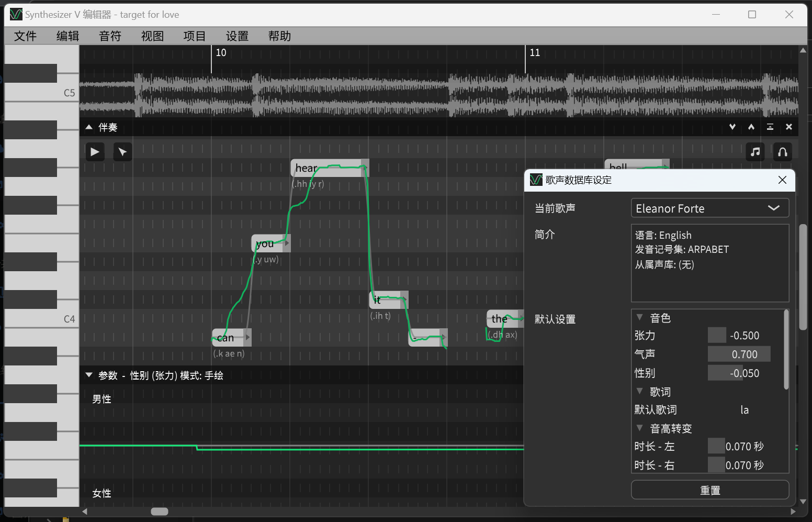Image resolution: width=812 pixels, height=522 pixels.
Task: Select the pointer tool icon
Action: [x=122, y=152]
